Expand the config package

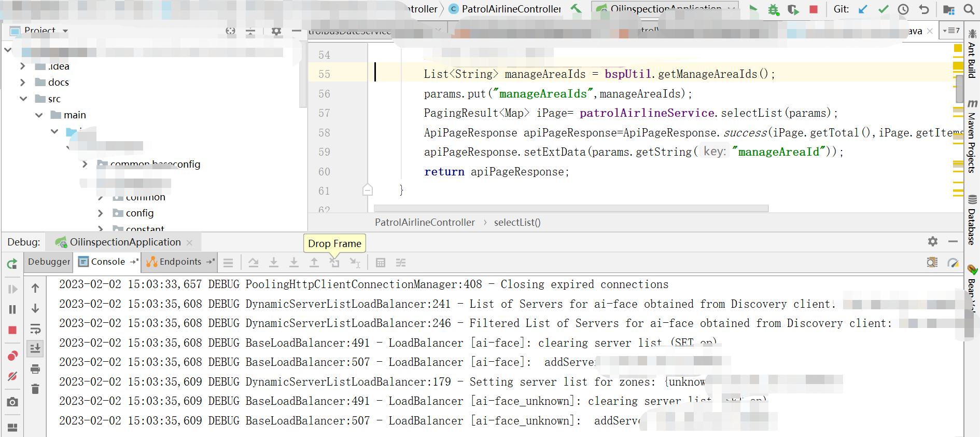tap(101, 213)
